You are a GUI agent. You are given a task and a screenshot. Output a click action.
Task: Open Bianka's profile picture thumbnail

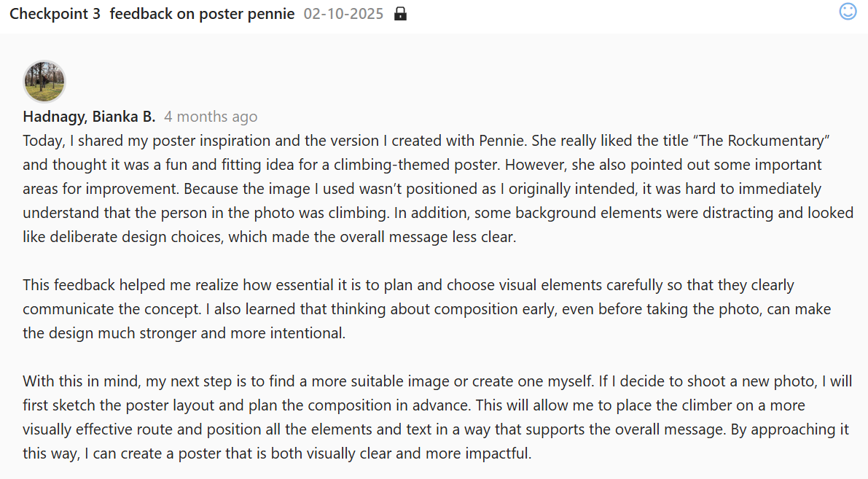coord(44,82)
